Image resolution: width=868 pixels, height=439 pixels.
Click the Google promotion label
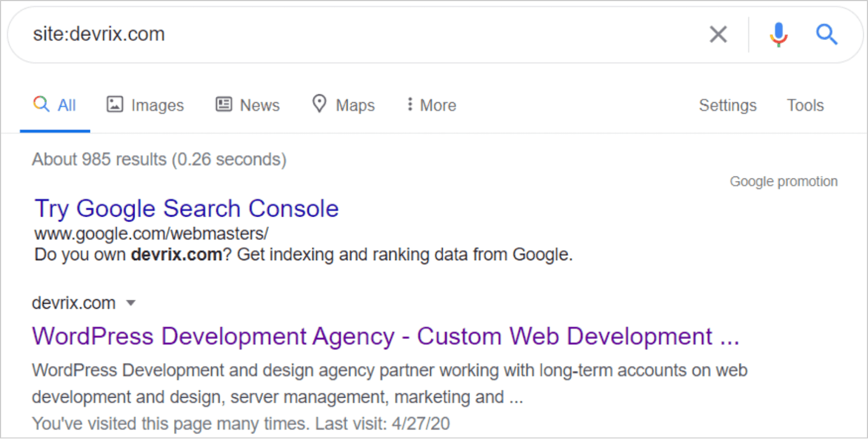coord(783,182)
